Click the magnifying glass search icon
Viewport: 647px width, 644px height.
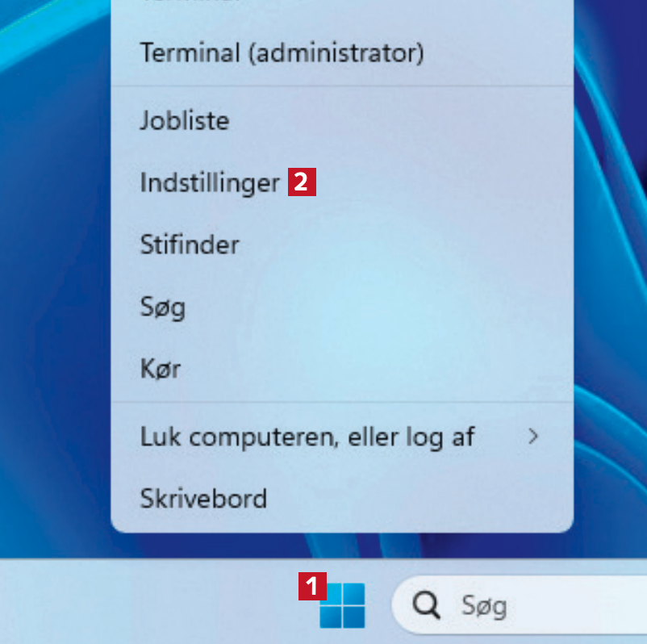[427, 604]
